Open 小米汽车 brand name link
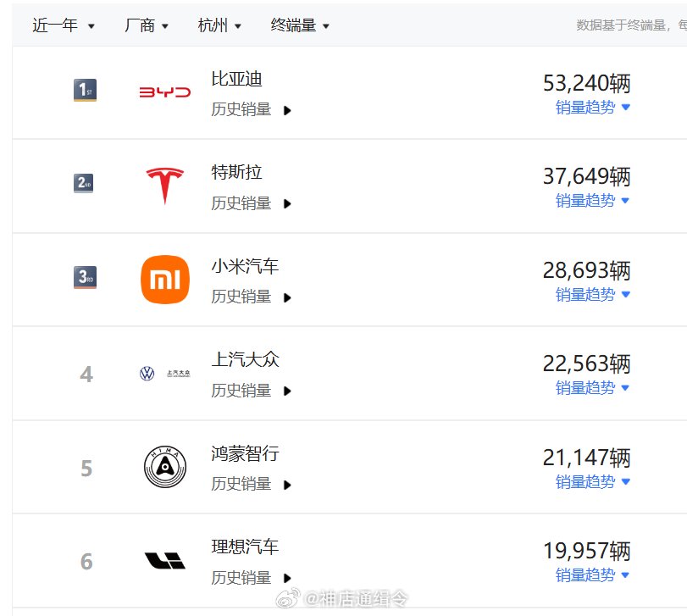This screenshot has height=616, width=687. (x=245, y=266)
